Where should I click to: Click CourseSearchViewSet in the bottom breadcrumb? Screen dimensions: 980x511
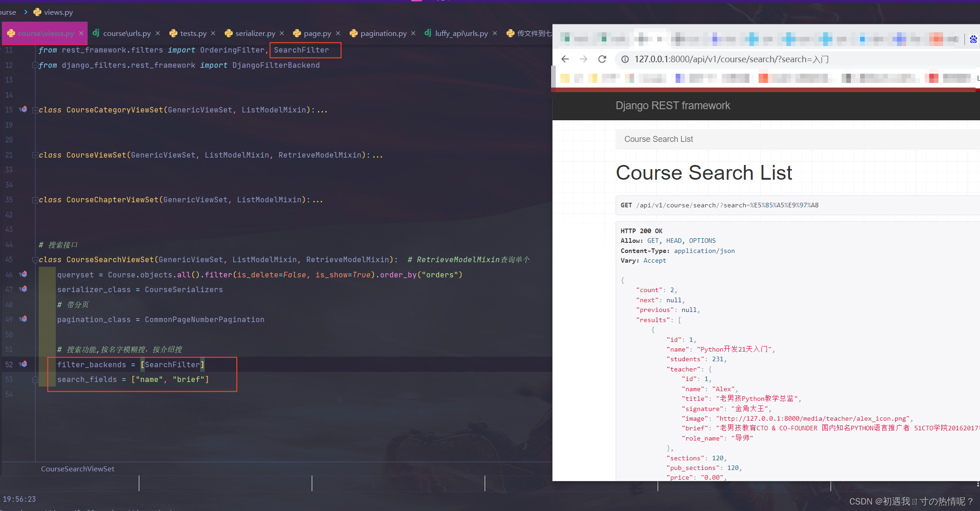(x=77, y=469)
